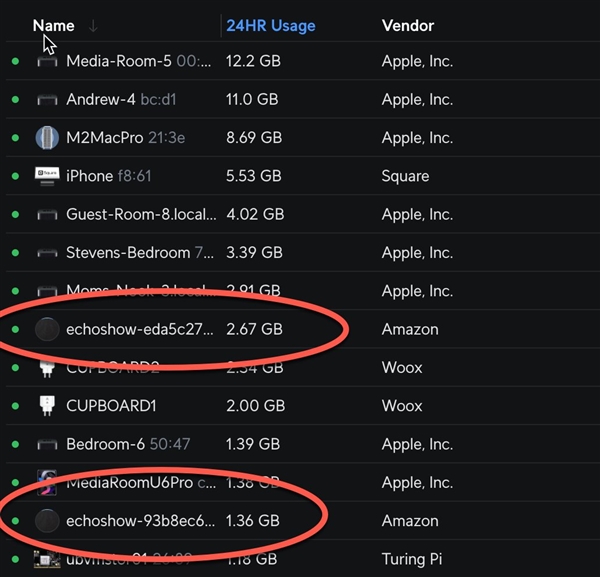Click the Square terminal icon next to iPhone

(x=47, y=176)
